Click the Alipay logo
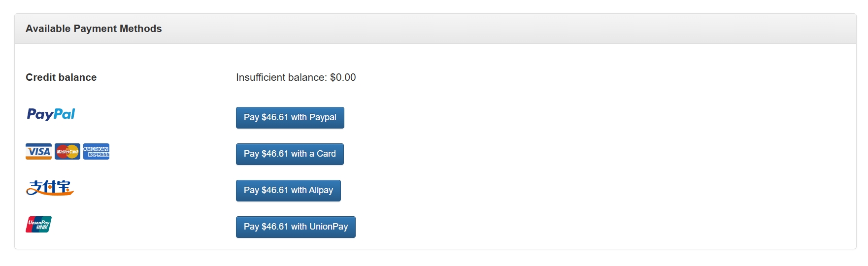Image resolution: width=868 pixels, height=266 pixels. (50, 188)
